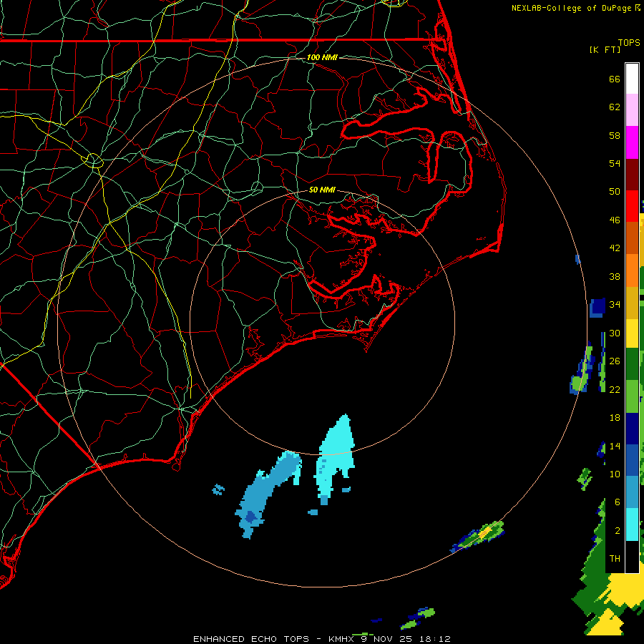This screenshot has width=644, height=644.
Task: Click the "50 NMI" range ring label
Action: pyautogui.click(x=322, y=190)
